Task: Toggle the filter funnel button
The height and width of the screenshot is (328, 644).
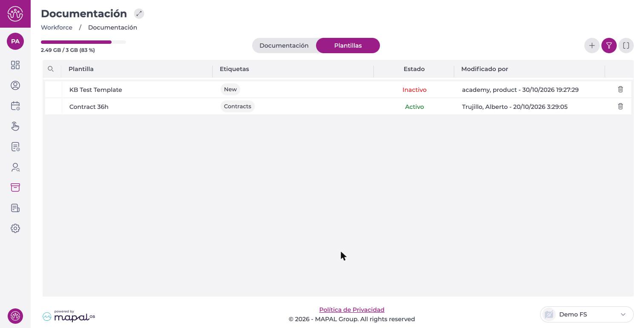Action: pyautogui.click(x=609, y=46)
